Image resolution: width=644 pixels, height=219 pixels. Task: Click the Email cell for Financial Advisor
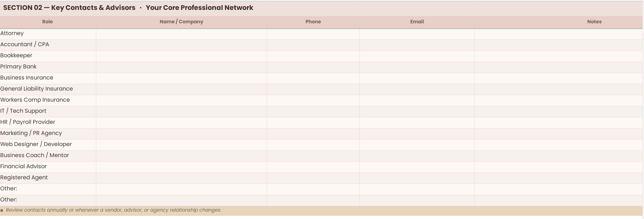click(x=417, y=167)
